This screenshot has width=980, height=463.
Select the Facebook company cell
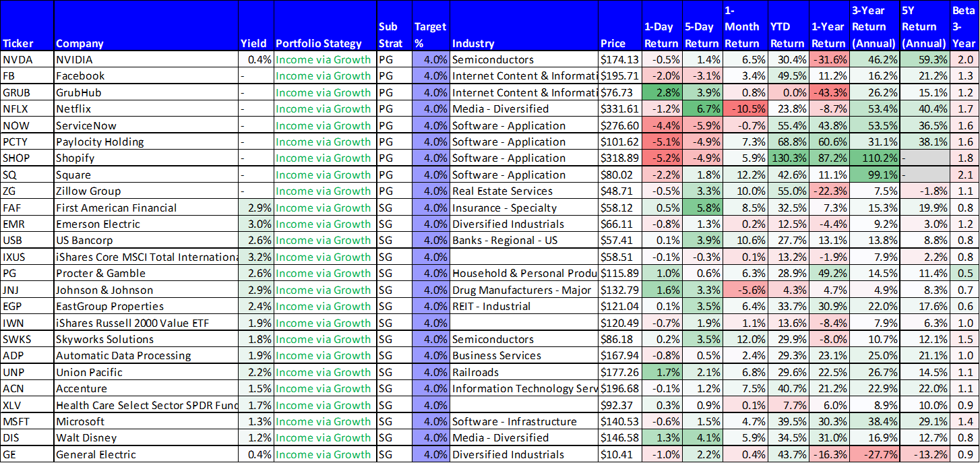146,75
